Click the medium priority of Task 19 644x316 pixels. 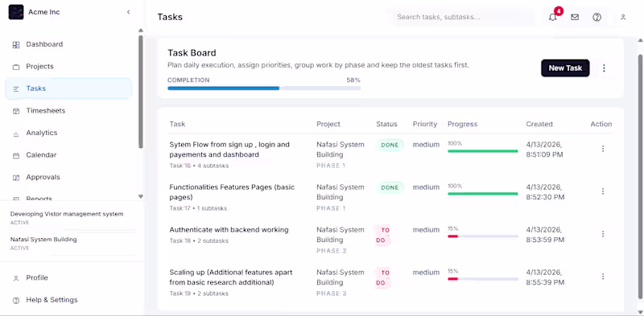(x=426, y=273)
